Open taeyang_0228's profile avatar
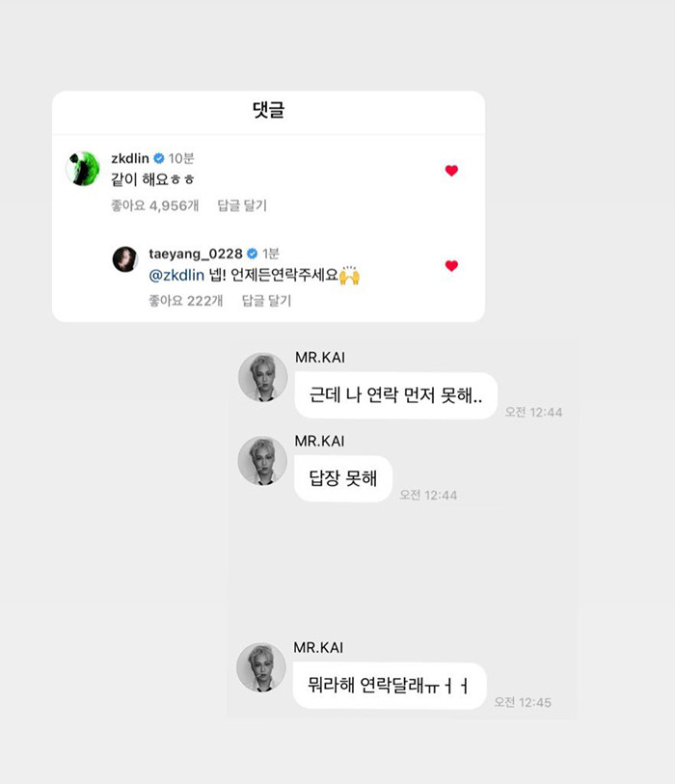This screenshot has height=784, width=675. [x=125, y=259]
